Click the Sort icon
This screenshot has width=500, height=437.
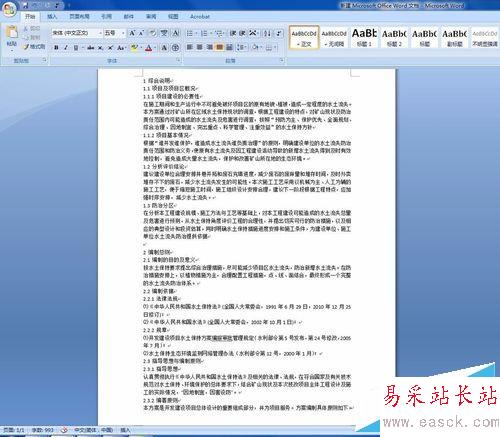point(267,33)
